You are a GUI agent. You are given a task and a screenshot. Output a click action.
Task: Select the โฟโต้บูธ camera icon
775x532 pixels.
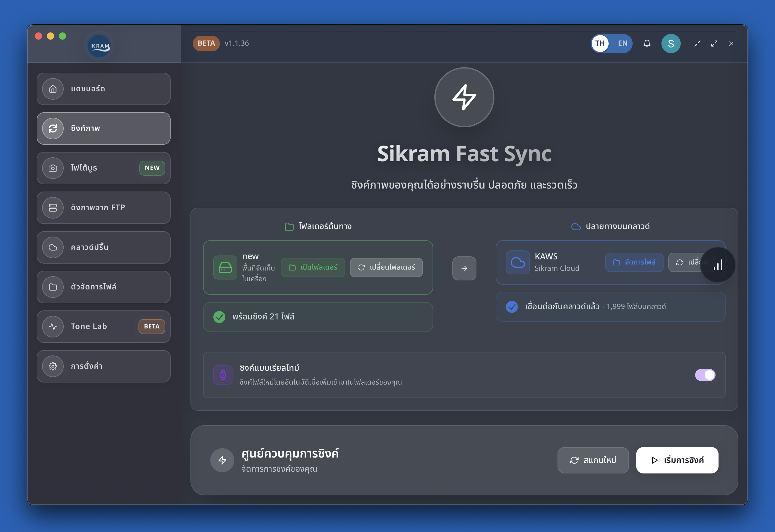[53, 168]
